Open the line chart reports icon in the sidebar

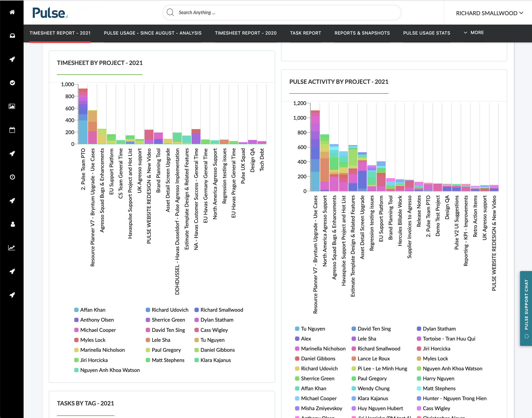(x=12, y=248)
